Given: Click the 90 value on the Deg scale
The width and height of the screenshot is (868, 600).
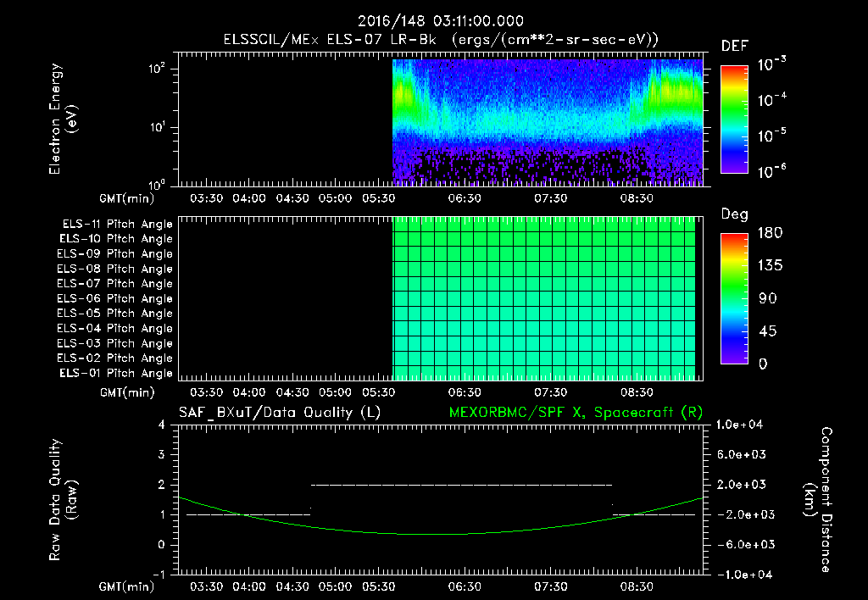Looking at the screenshot, I should click(x=768, y=299).
